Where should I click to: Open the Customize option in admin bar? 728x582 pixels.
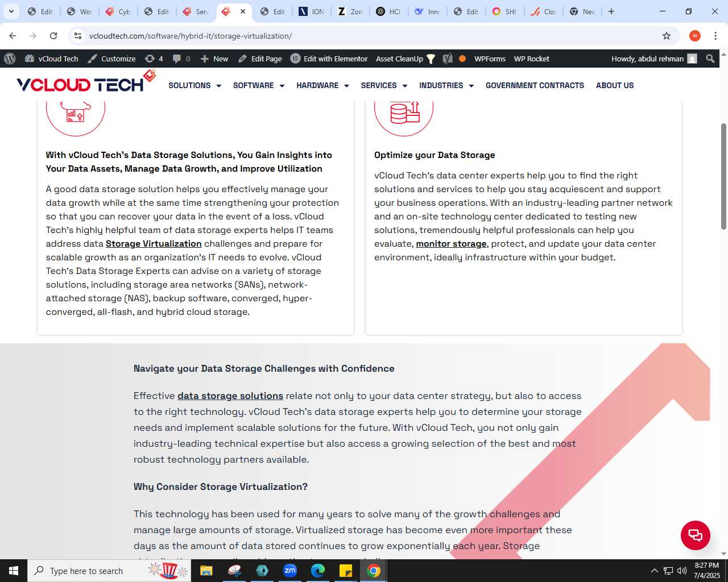tap(112, 59)
